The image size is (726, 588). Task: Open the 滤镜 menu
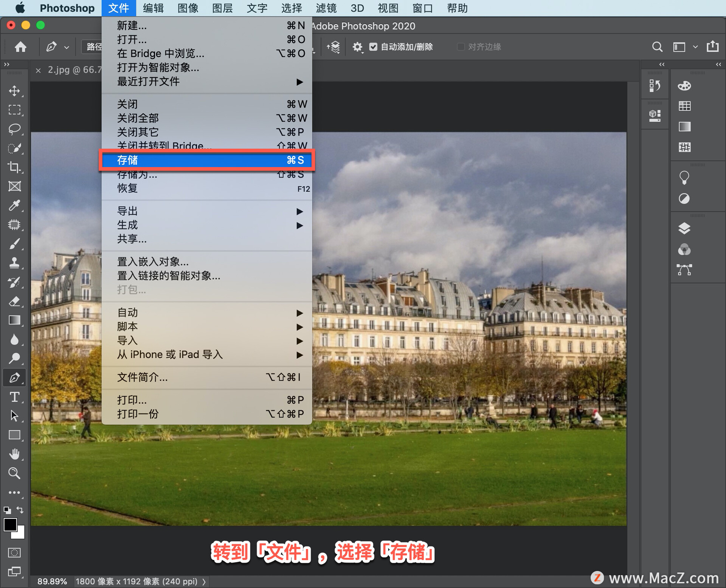(x=326, y=8)
